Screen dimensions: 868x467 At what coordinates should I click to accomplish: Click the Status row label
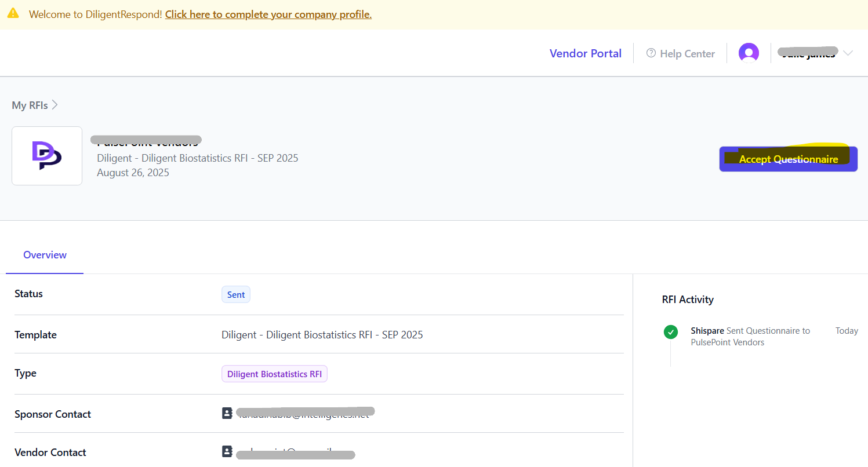tap(28, 294)
